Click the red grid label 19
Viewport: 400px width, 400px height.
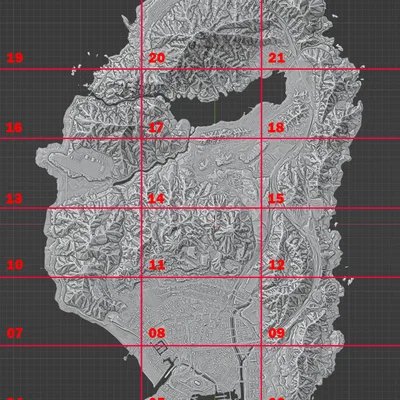coord(15,58)
